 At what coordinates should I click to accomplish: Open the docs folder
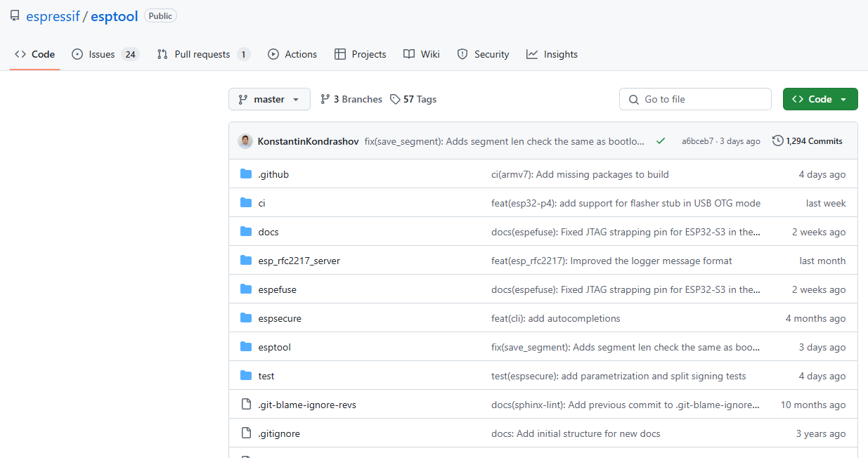tap(268, 232)
